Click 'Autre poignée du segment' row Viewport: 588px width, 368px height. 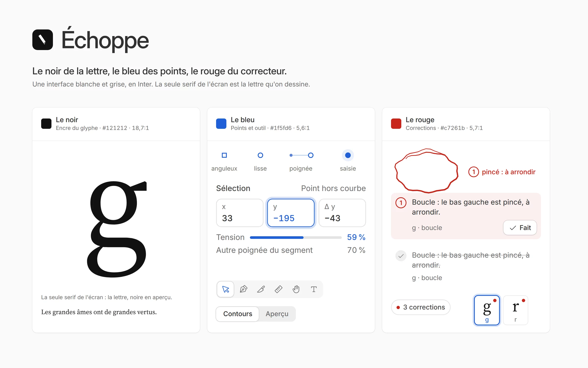(x=291, y=250)
